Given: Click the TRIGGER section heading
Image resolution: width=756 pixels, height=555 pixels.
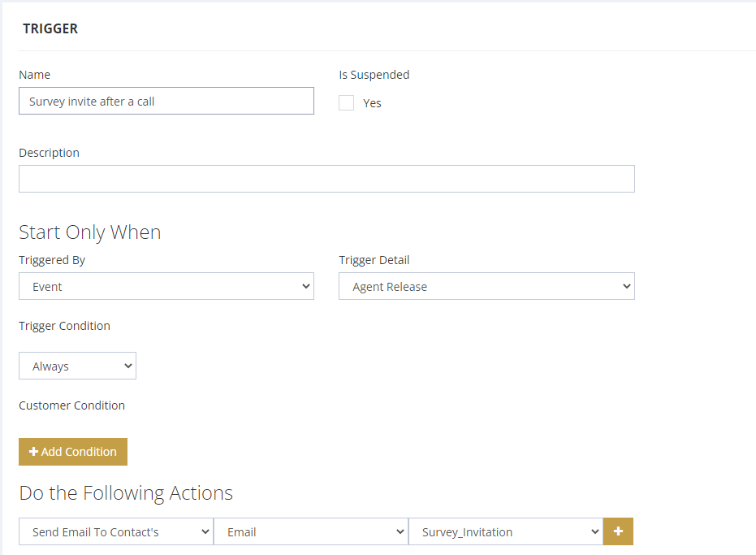Looking at the screenshot, I should click(50, 29).
